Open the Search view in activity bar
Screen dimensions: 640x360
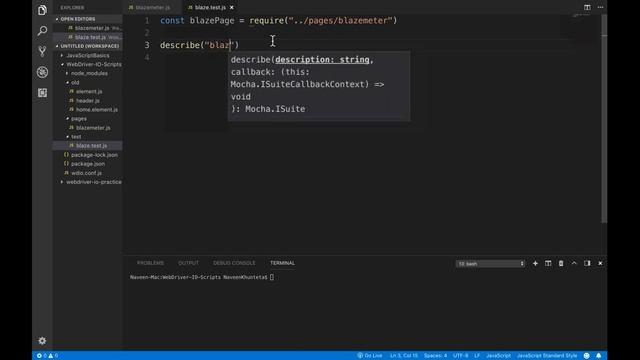42,31
